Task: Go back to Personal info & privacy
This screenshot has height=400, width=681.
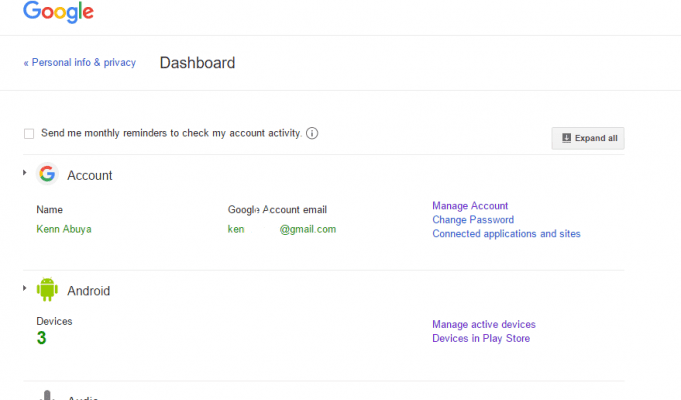Action: [79, 63]
